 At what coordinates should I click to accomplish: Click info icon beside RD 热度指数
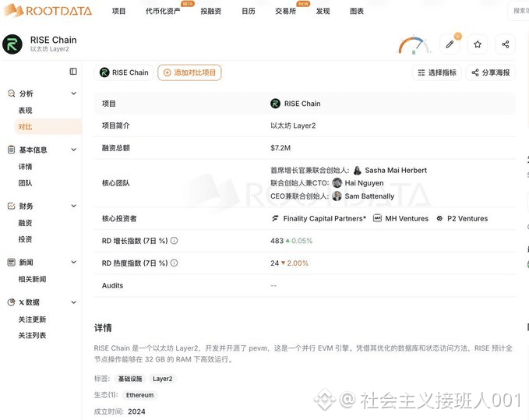click(174, 263)
